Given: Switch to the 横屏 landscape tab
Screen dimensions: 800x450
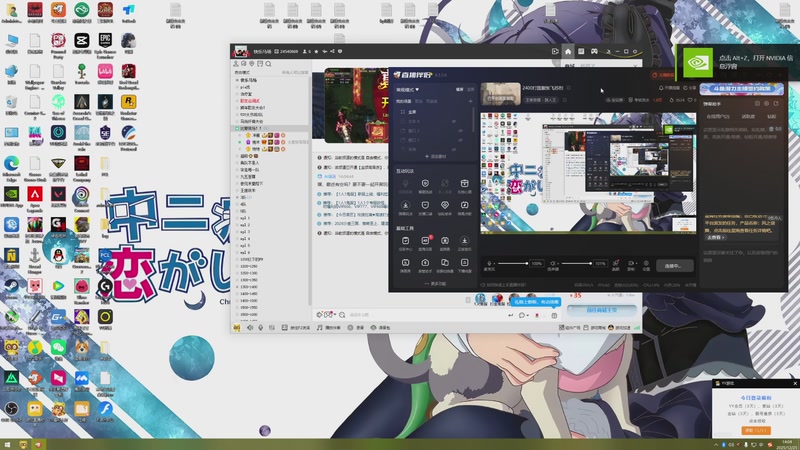Looking at the screenshot, I should click(459, 89).
